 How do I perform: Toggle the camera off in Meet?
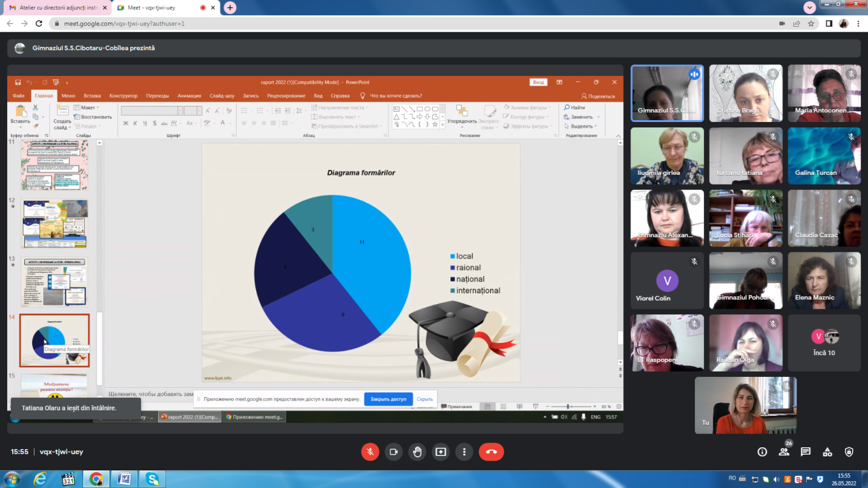tap(394, 452)
